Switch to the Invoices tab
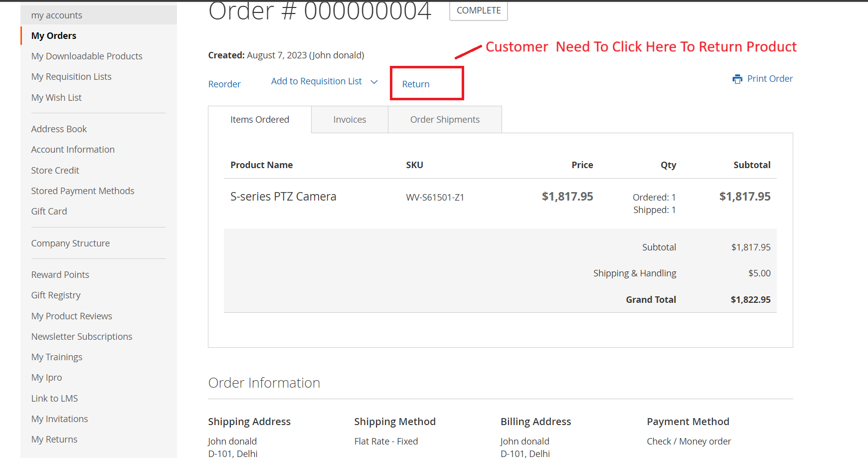This screenshot has height=462, width=868. [x=349, y=120]
